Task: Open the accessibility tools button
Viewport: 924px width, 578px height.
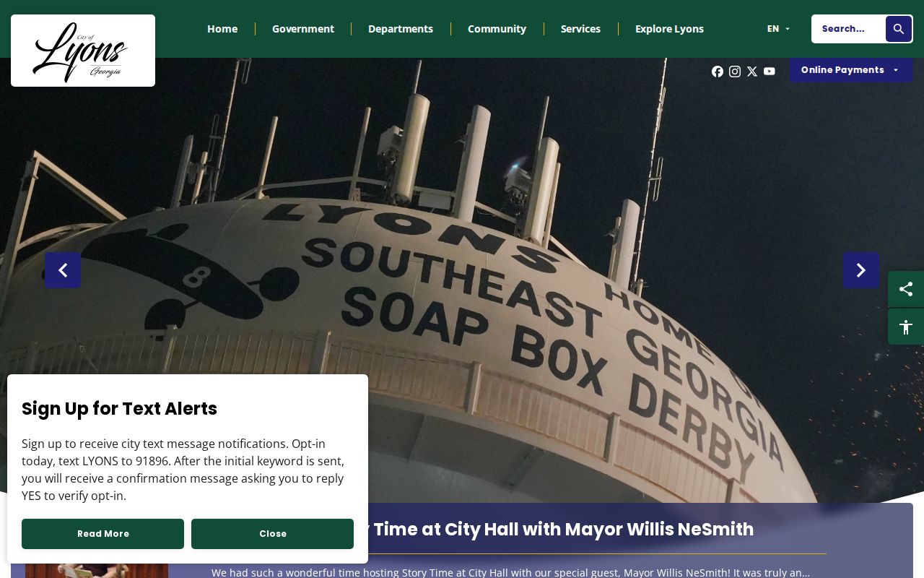Action: (906, 327)
